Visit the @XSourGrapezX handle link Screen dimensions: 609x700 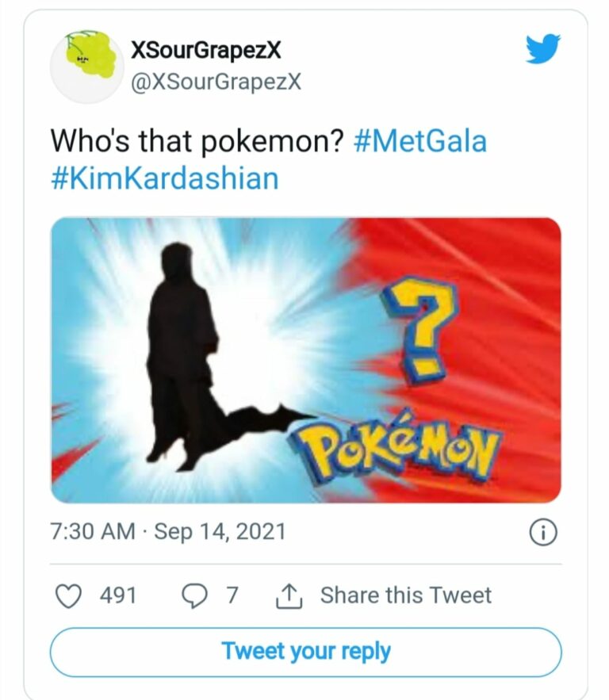(216, 82)
